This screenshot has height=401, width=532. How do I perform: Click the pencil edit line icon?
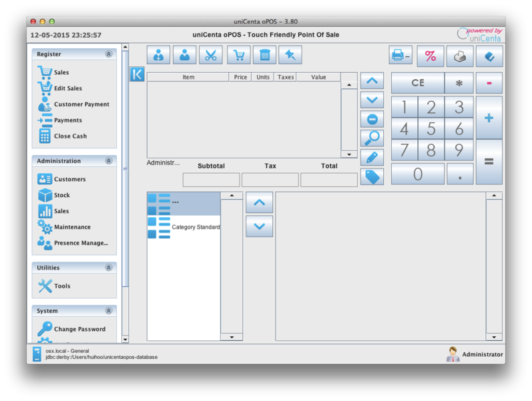pos(372,158)
